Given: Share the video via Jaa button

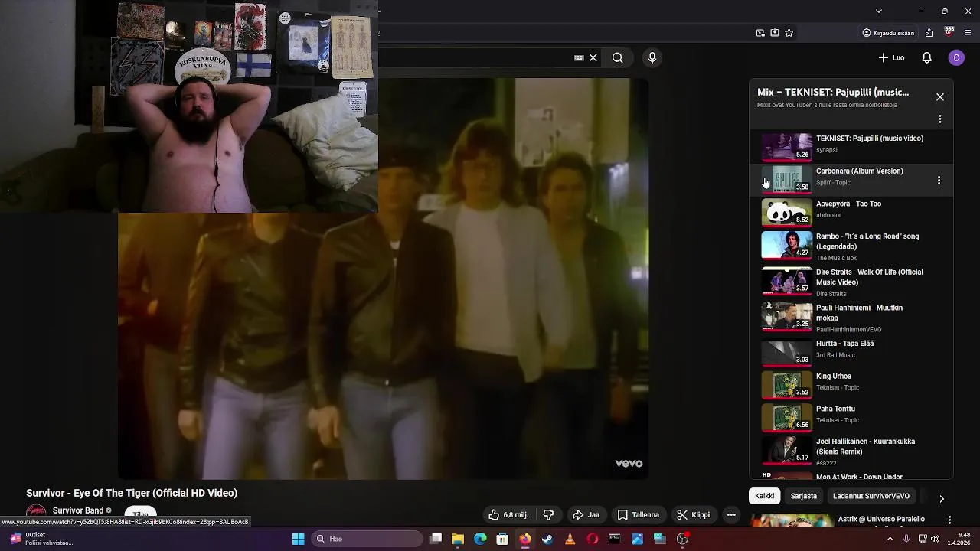Looking at the screenshot, I should pos(586,515).
